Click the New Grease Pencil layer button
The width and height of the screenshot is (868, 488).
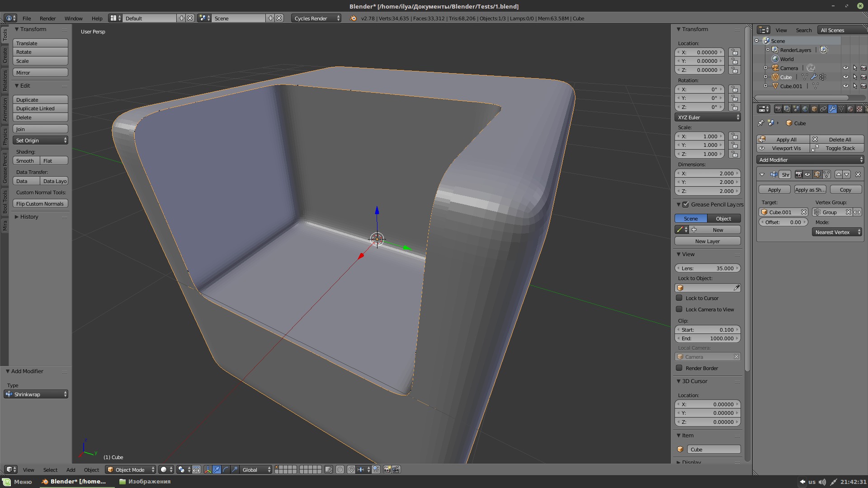(x=708, y=241)
